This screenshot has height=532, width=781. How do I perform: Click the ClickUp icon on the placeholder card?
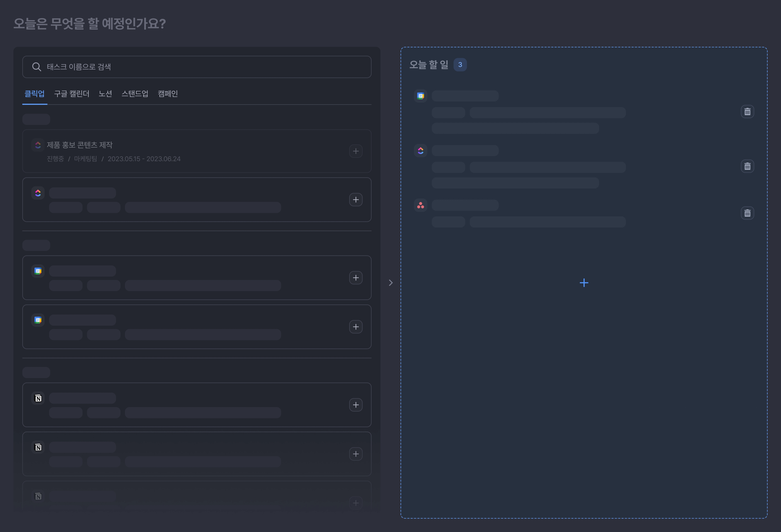pos(38,193)
